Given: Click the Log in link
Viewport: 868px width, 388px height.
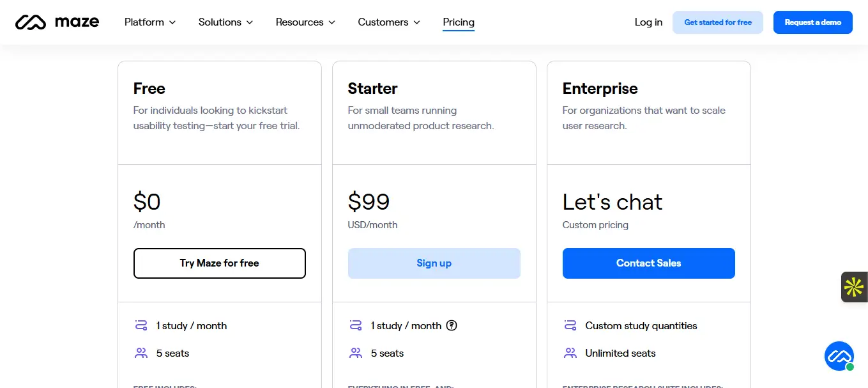Looking at the screenshot, I should 648,22.
